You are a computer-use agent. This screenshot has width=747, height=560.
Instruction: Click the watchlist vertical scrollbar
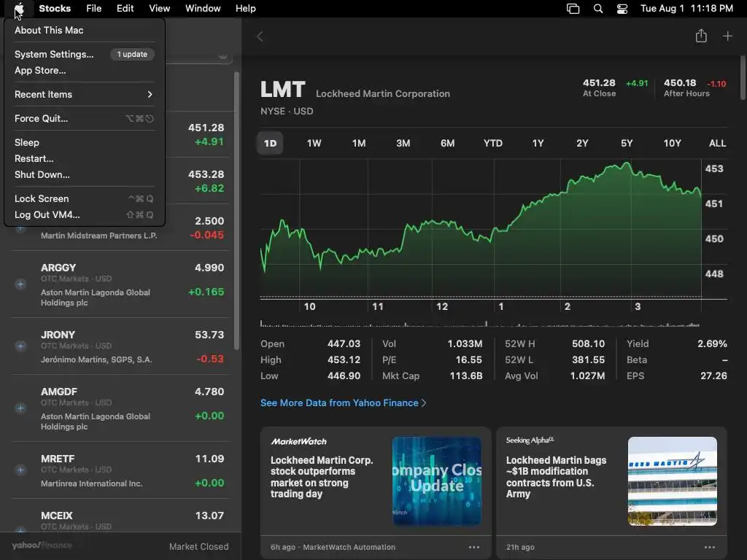[237, 211]
